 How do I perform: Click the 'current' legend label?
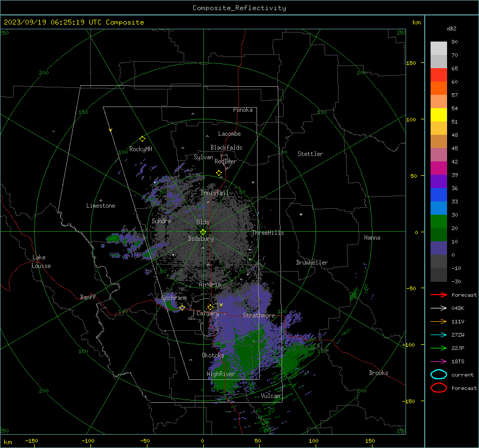(x=463, y=374)
